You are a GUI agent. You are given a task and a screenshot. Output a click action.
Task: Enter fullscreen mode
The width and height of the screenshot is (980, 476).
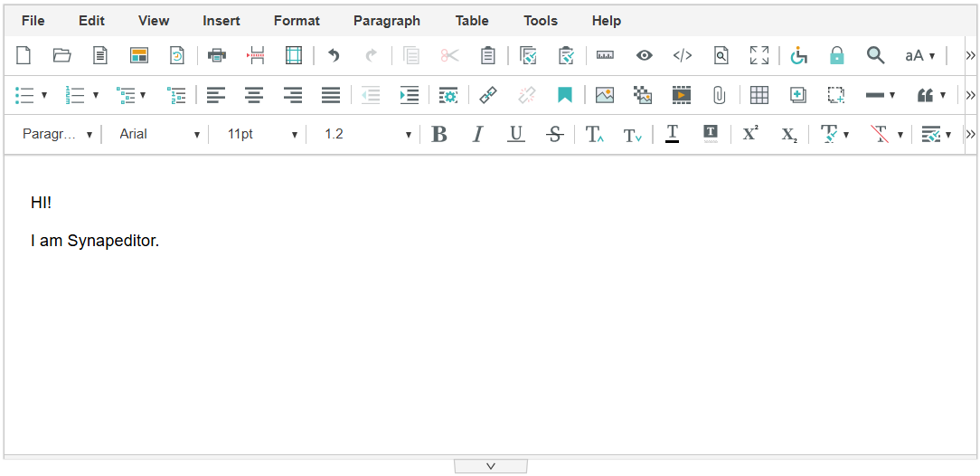click(759, 56)
